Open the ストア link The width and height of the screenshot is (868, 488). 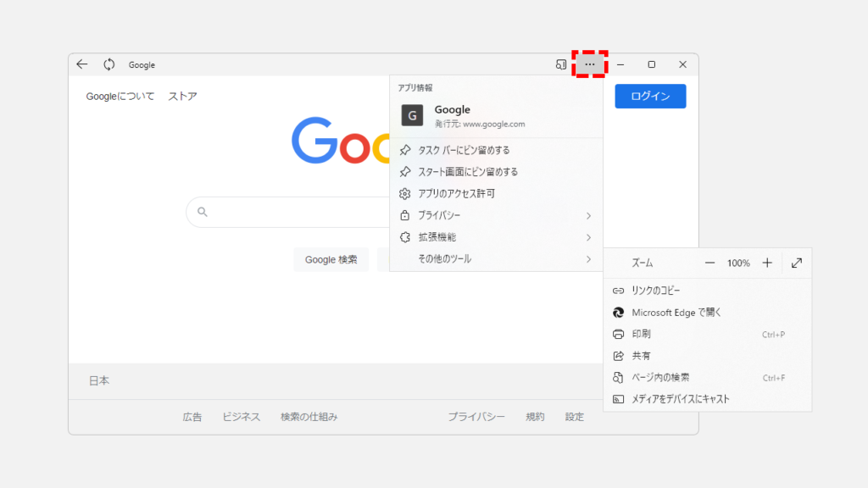click(x=183, y=97)
